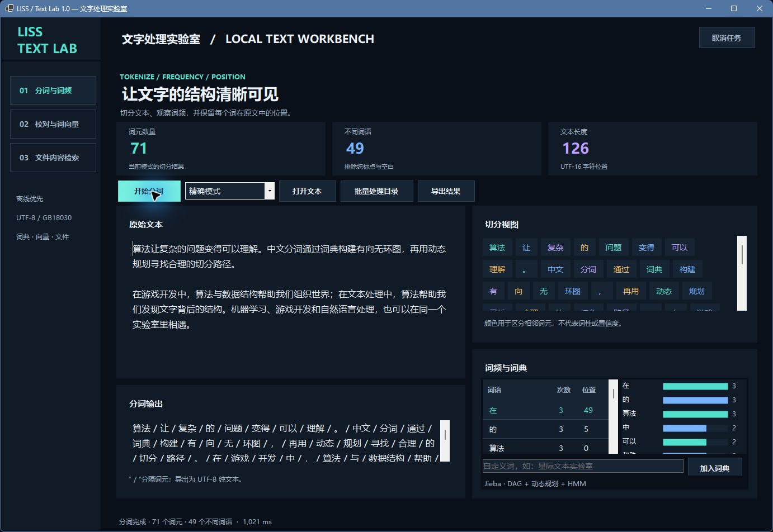Image resolution: width=773 pixels, height=532 pixels.
Task: Add the custom word with 加入词典
Action: [715, 468]
